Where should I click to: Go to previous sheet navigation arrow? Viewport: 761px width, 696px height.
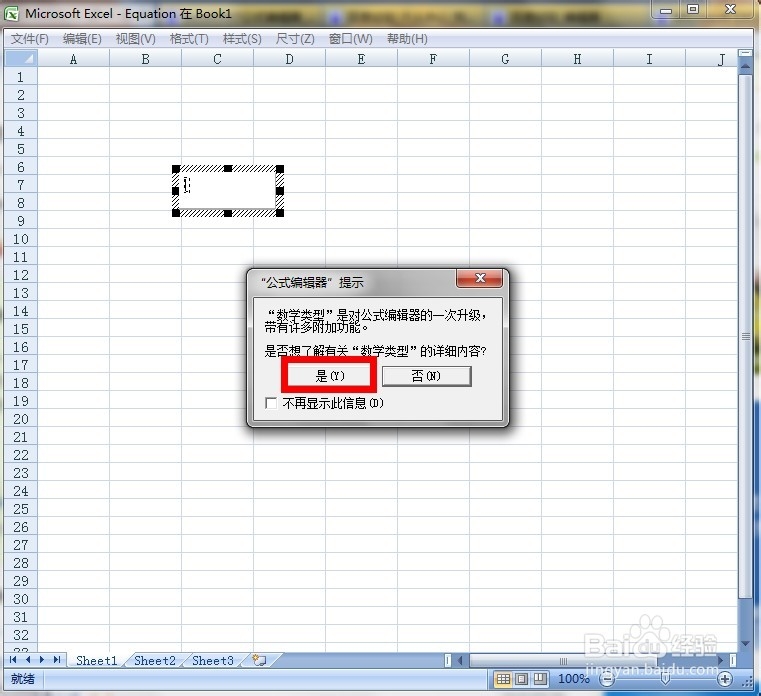[x=28, y=660]
